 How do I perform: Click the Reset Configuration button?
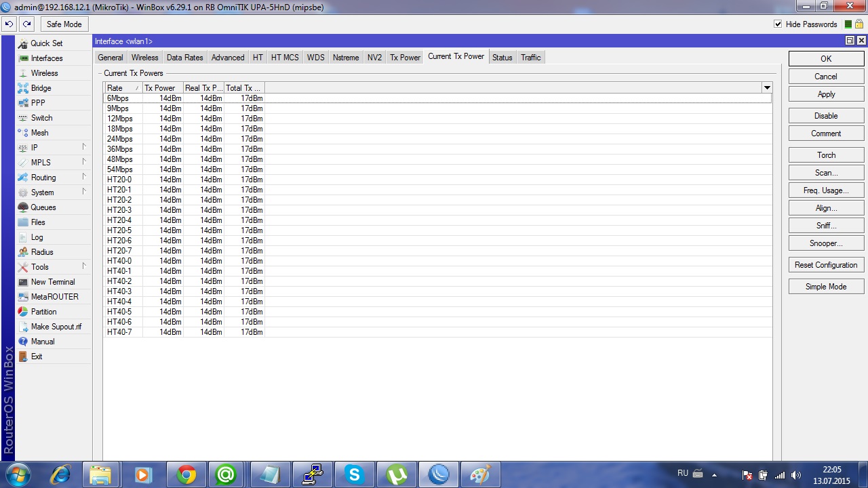point(826,265)
